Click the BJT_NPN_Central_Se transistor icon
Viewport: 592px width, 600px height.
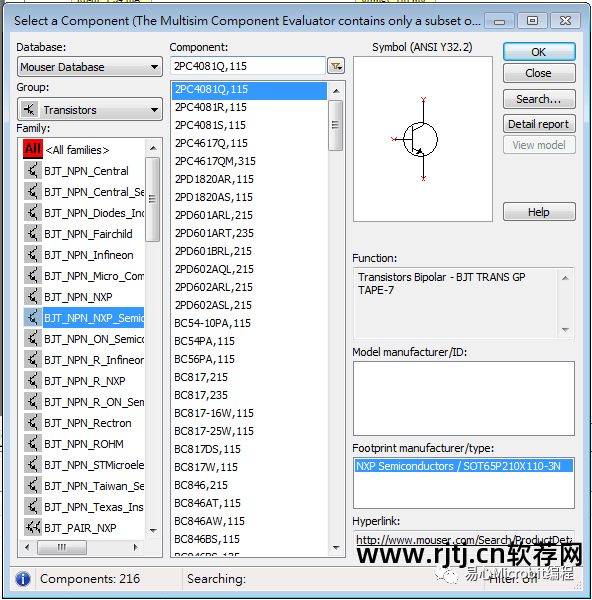33,192
